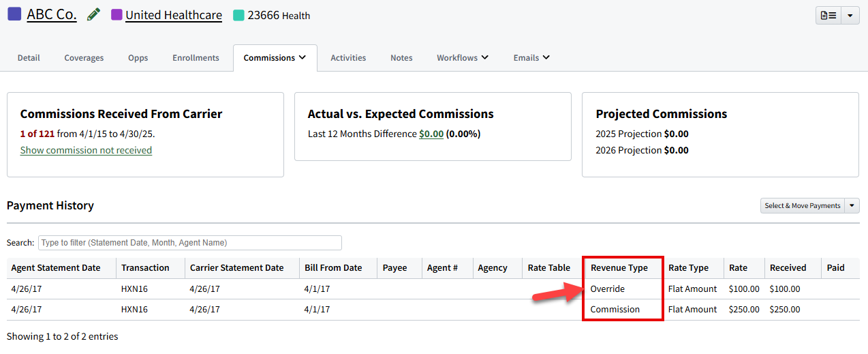Viewport: 868px width, 354px height.
Task: Click the list view icon button
Action: click(828, 15)
